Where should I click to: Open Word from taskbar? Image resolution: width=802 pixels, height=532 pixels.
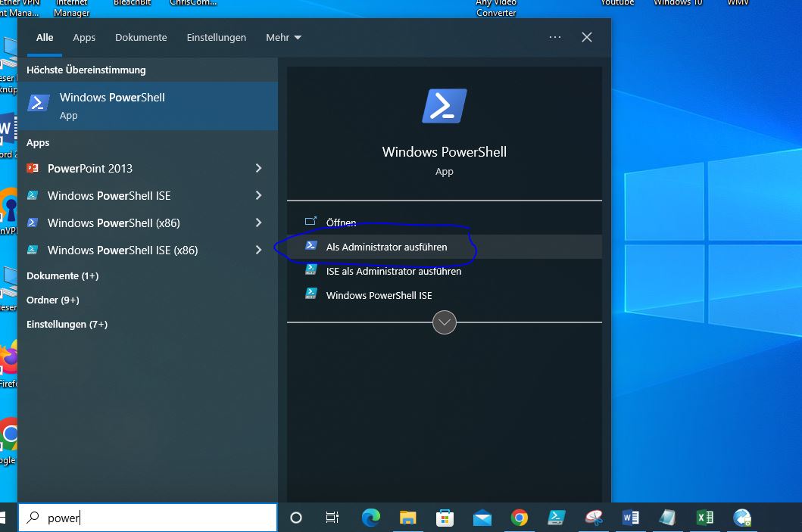coord(631,518)
